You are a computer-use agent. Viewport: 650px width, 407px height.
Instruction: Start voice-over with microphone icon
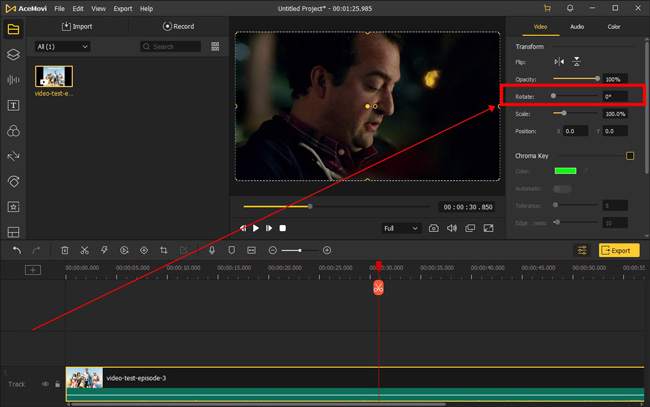point(212,250)
